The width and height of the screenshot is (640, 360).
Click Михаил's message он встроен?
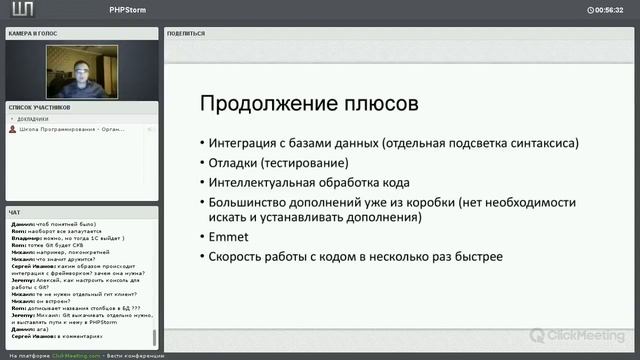[41, 301]
